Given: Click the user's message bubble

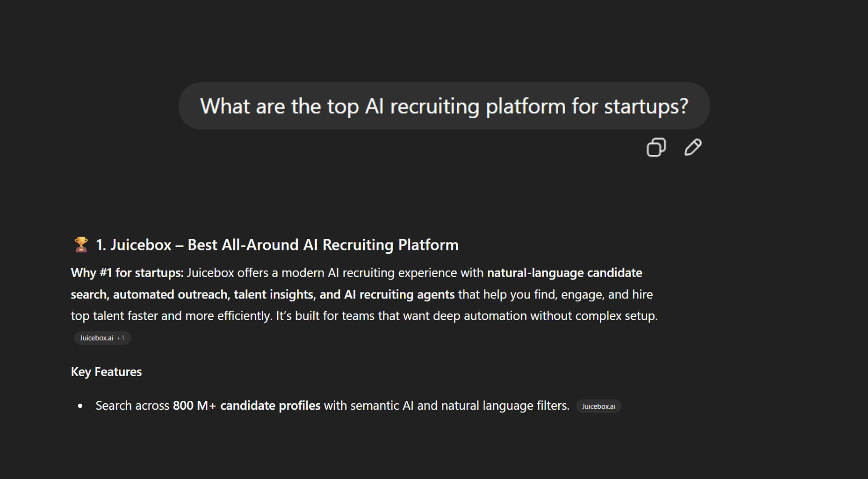Looking at the screenshot, I should pos(444,105).
